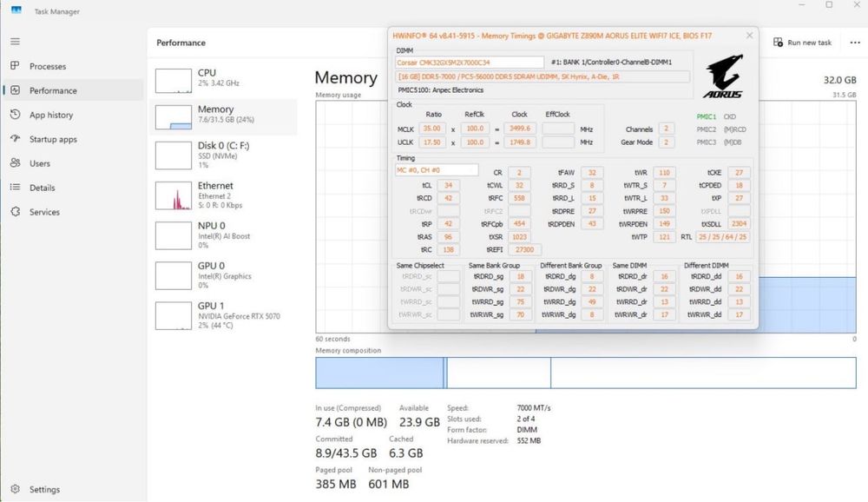The image size is (868, 502).
Task: Click the Settings gear icon
Action: (x=16, y=489)
